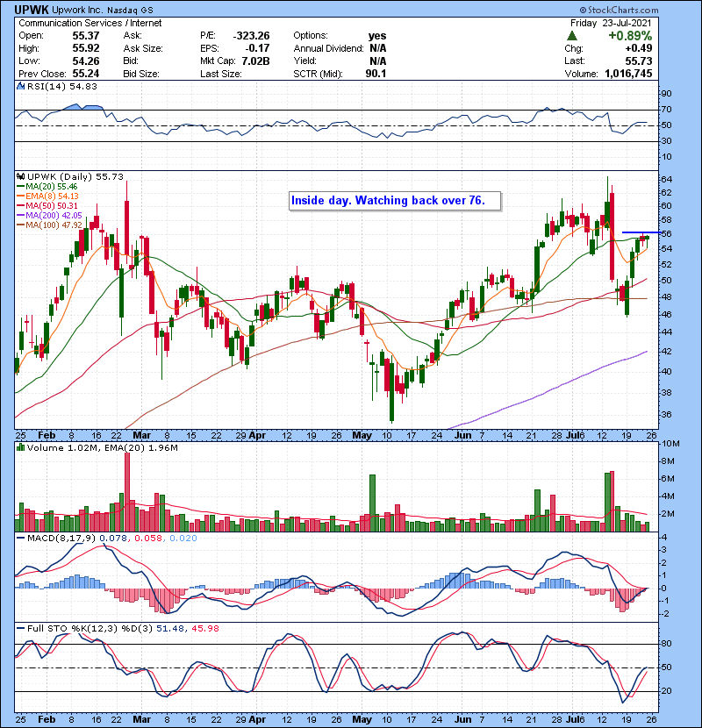The width and height of the screenshot is (702, 728).
Task: Select the orange EMA(8) legend line swatch
Action: [20, 196]
